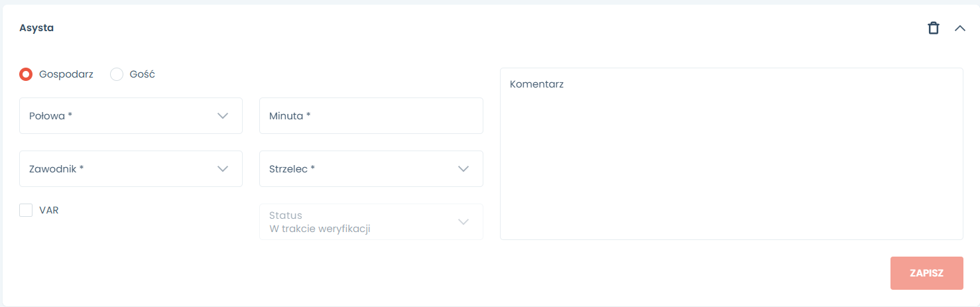Click the down-arrow icon in Strzelec field
Image resolution: width=980 pixels, height=307 pixels.
463,169
